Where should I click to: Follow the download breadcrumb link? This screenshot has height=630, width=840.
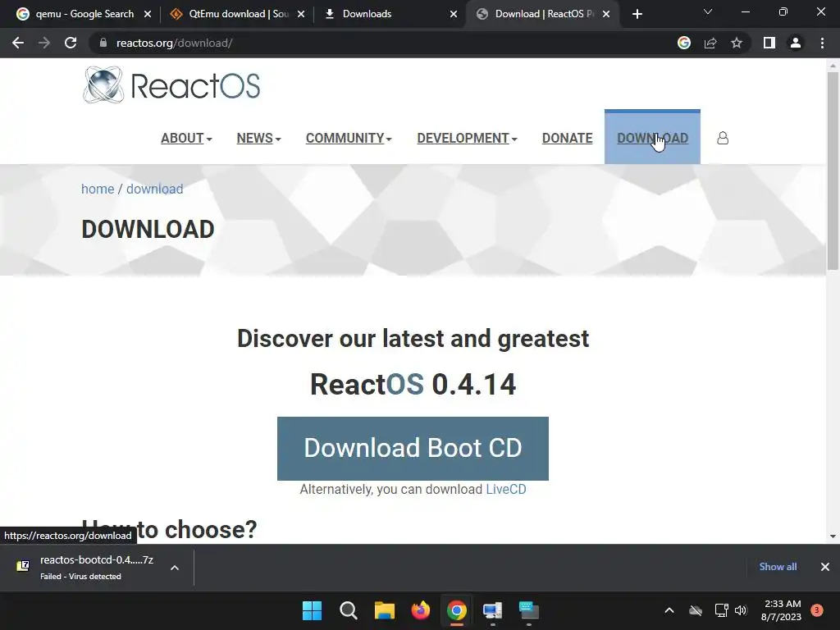point(155,189)
